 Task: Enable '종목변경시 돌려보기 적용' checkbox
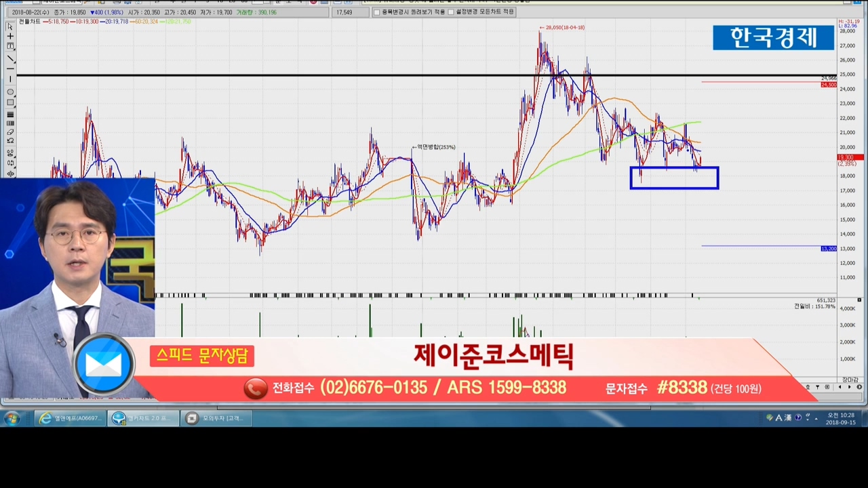tap(377, 12)
